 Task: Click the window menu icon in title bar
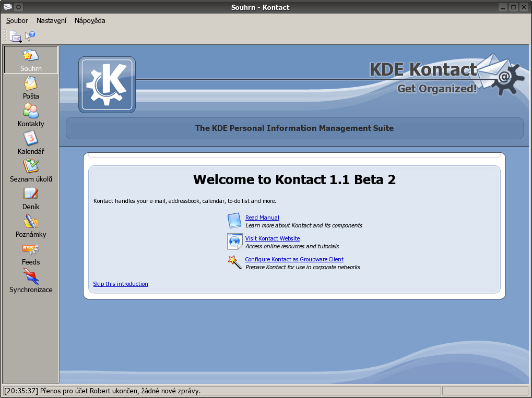(7, 7)
